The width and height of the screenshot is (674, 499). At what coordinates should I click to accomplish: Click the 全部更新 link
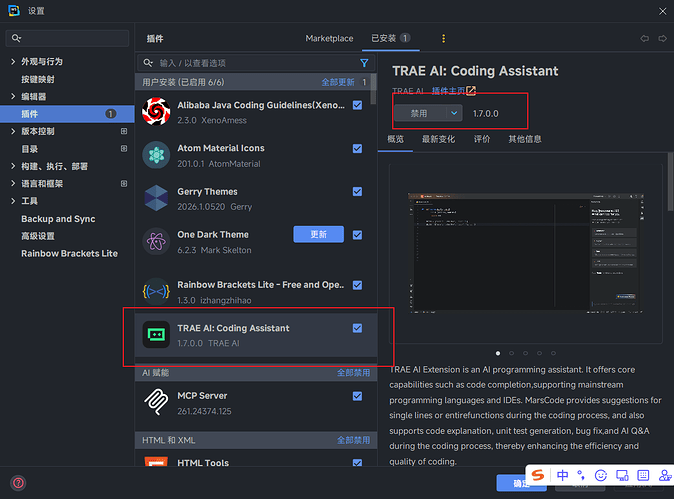tap(338, 82)
